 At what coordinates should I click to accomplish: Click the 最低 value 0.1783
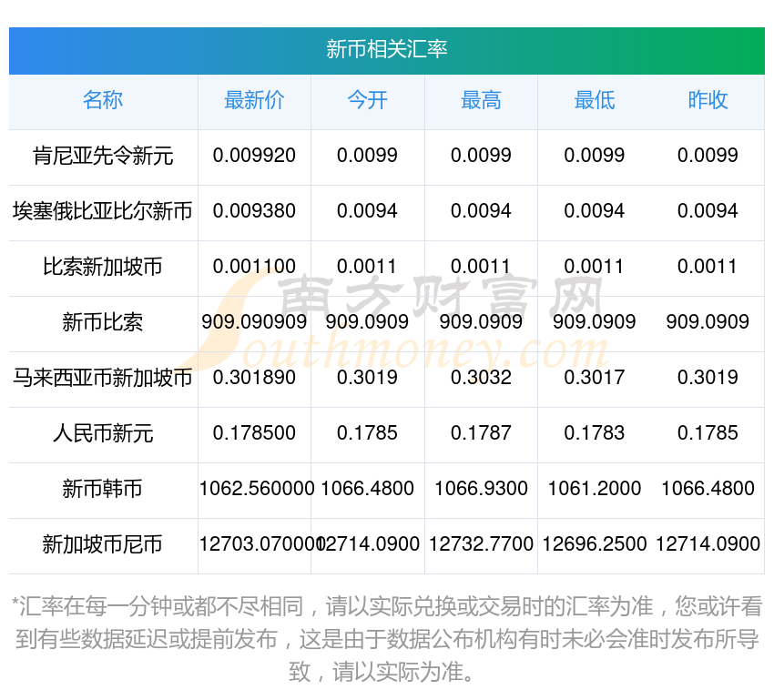(595, 433)
